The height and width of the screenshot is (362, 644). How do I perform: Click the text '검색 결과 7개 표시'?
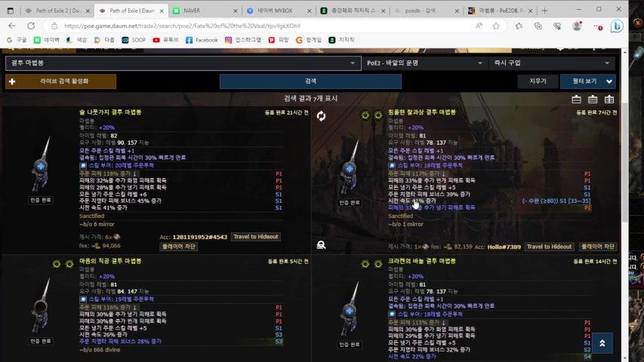(310, 99)
